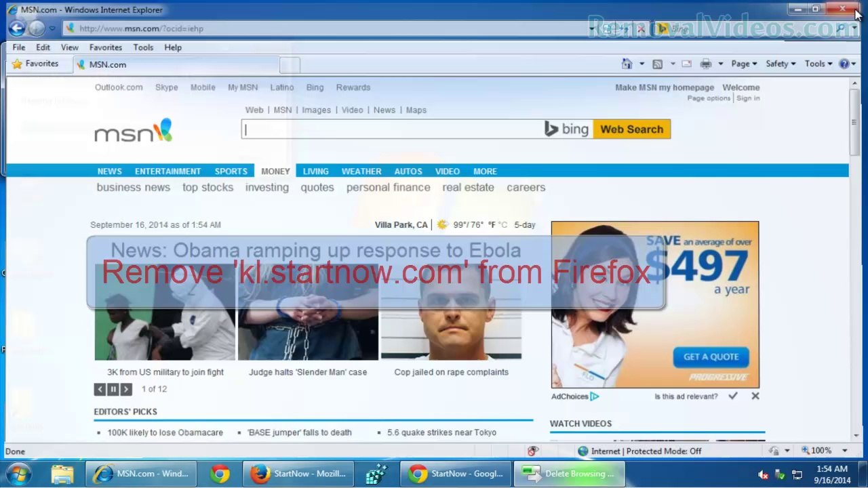Click the Print icon

(x=706, y=64)
